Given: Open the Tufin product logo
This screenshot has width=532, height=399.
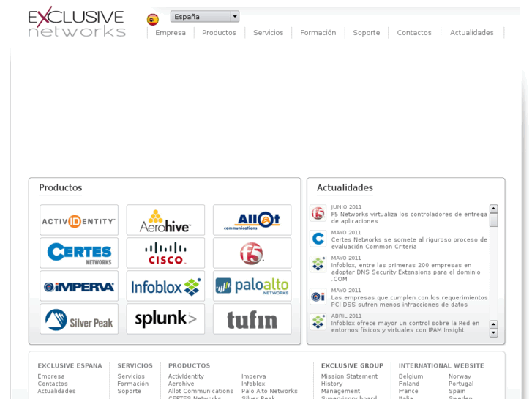Looking at the screenshot, I should coord(252,319).
